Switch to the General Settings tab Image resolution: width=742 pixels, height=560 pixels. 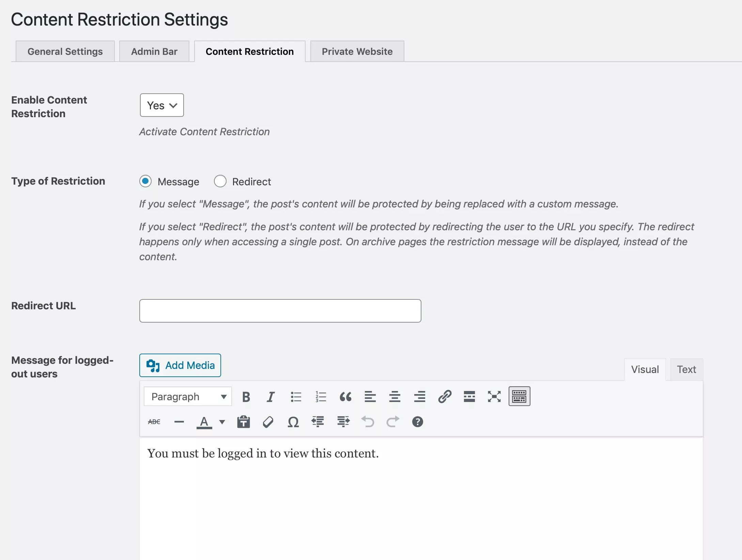65,51
